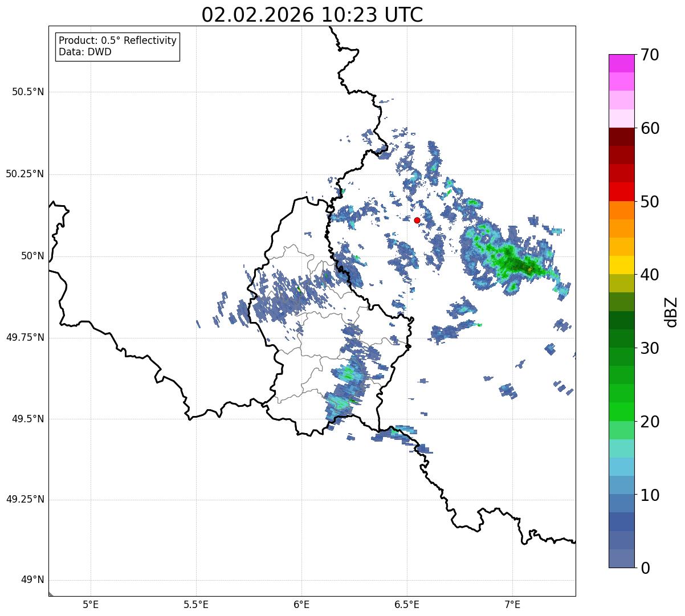Click the 'Data: DWD' text

[85, 52]
